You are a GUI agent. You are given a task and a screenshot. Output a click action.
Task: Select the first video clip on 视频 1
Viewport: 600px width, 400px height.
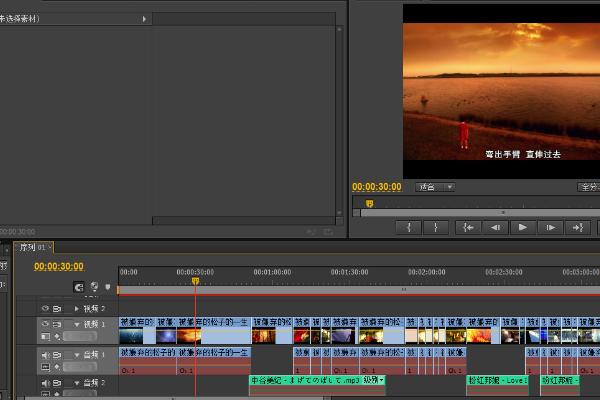(x=137, y=331)
